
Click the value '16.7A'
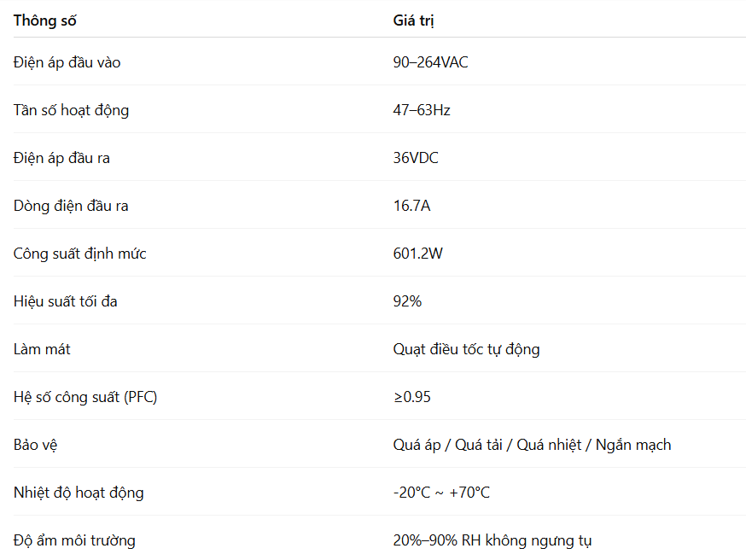click(411, 206)
